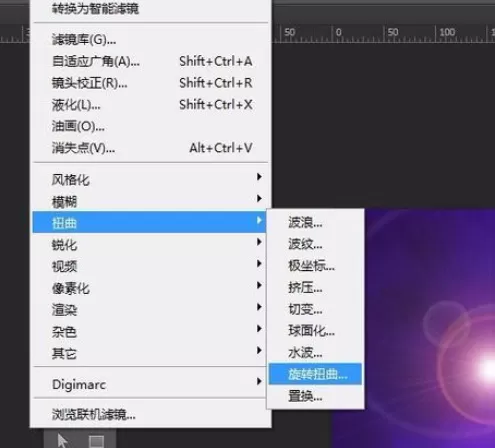Open 油画(O)... oil paint filter
495x448 pixels.
151,126
